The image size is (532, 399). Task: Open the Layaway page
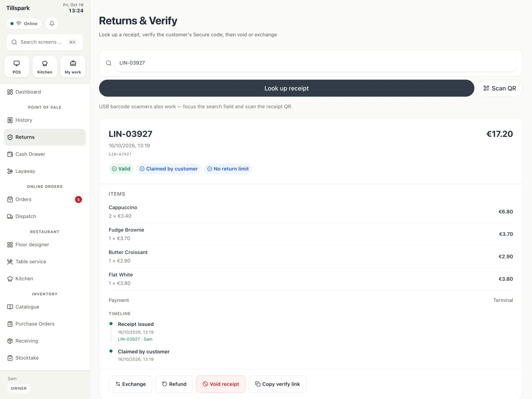[x=45, y=171]
